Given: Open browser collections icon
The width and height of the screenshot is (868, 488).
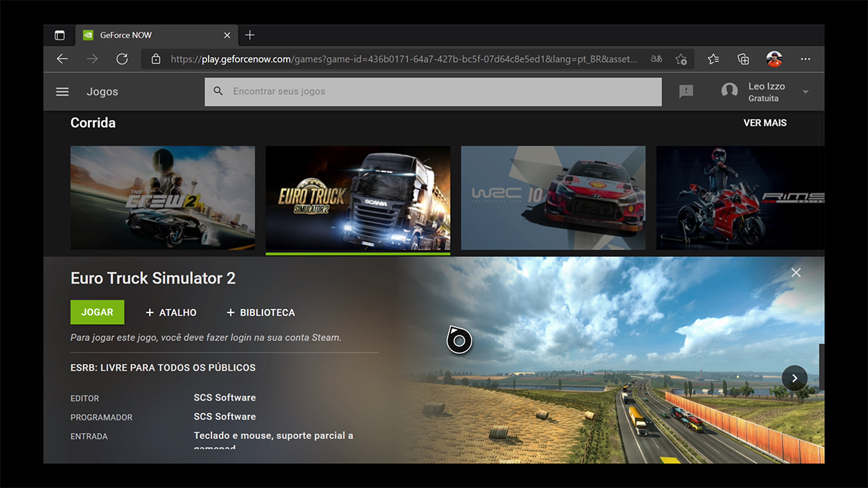Looking at the screenshot, I should click(743, 59).
